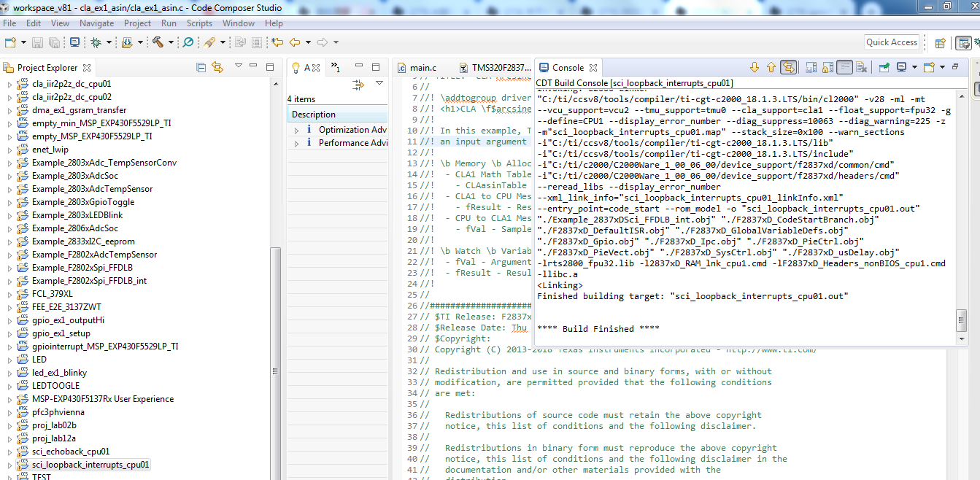Collapse all projects in Project Explorer

click(x=201, y=68)
